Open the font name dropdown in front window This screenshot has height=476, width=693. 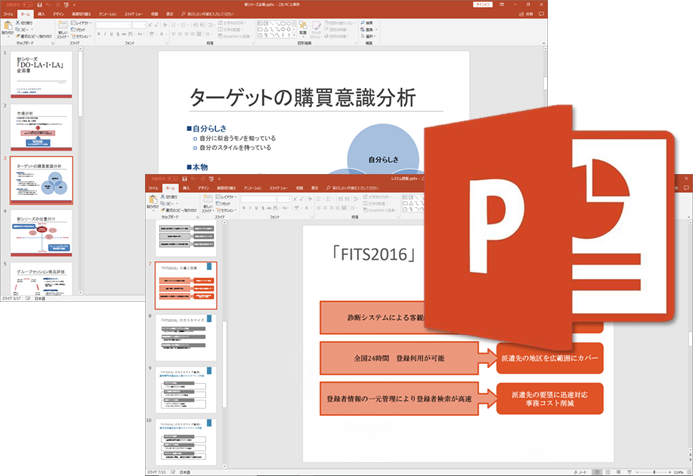(x=262, y=199)
